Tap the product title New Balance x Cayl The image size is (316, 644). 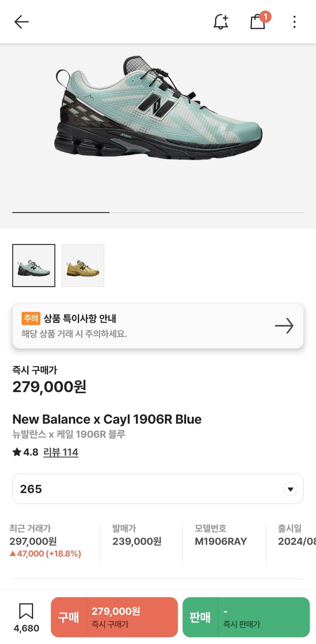[x=107, y=419]
